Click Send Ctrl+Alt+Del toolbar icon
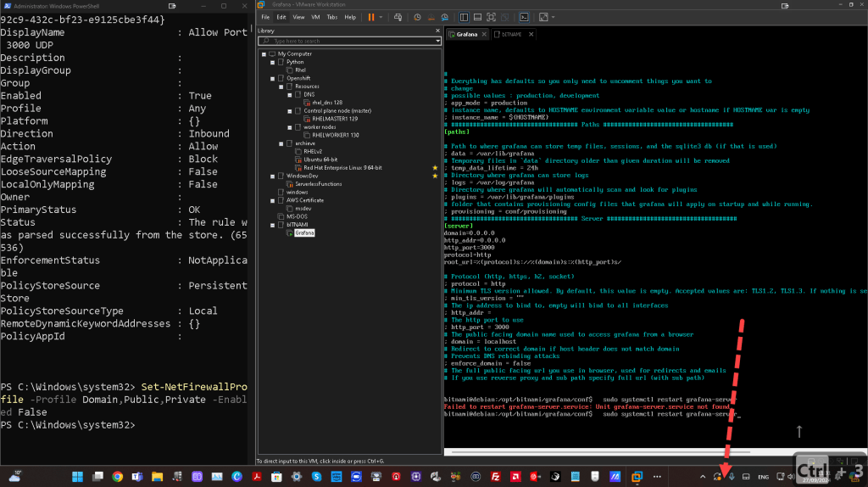This screenshot has width=868, height=487. [398, 17]
